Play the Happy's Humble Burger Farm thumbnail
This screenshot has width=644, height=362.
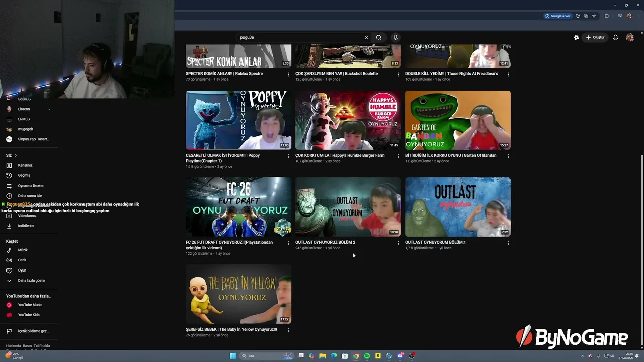click(348, 120)
